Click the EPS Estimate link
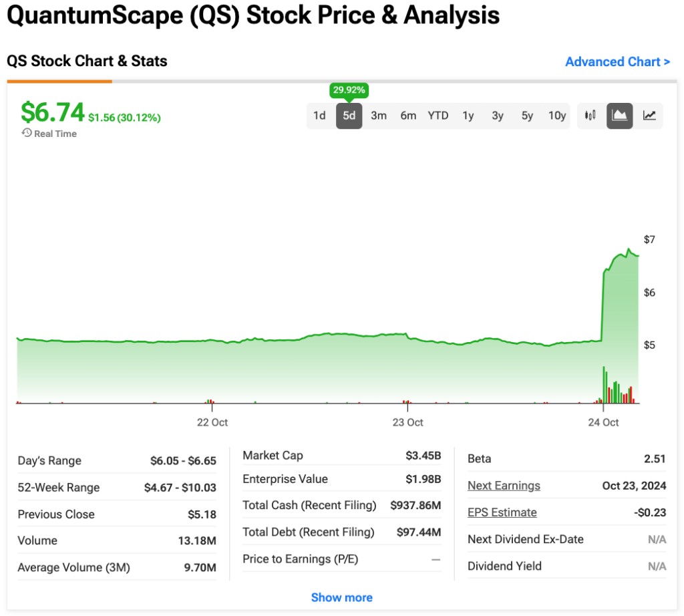 [x=502, y=512]
